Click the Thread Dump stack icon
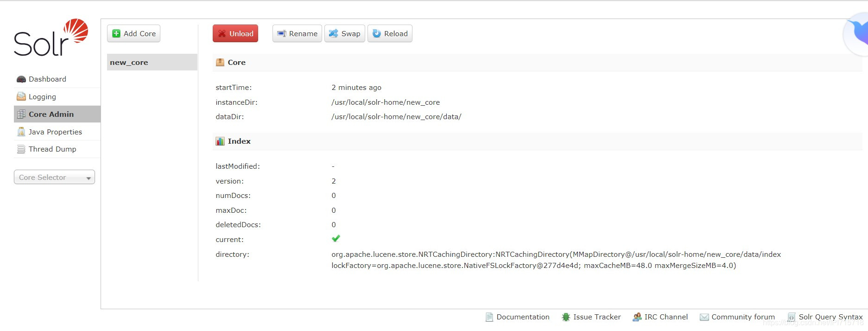 pos(21,149)
